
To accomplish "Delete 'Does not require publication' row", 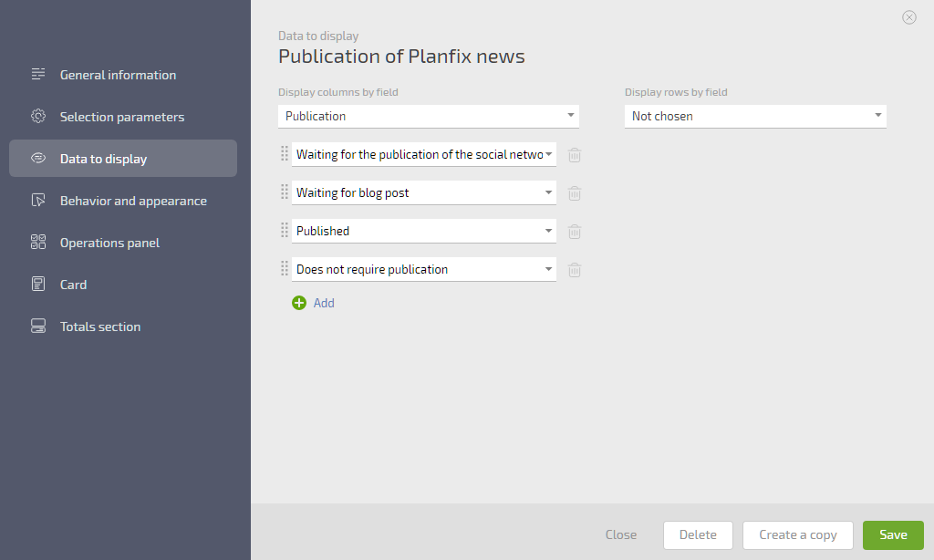I will point(575,270).
